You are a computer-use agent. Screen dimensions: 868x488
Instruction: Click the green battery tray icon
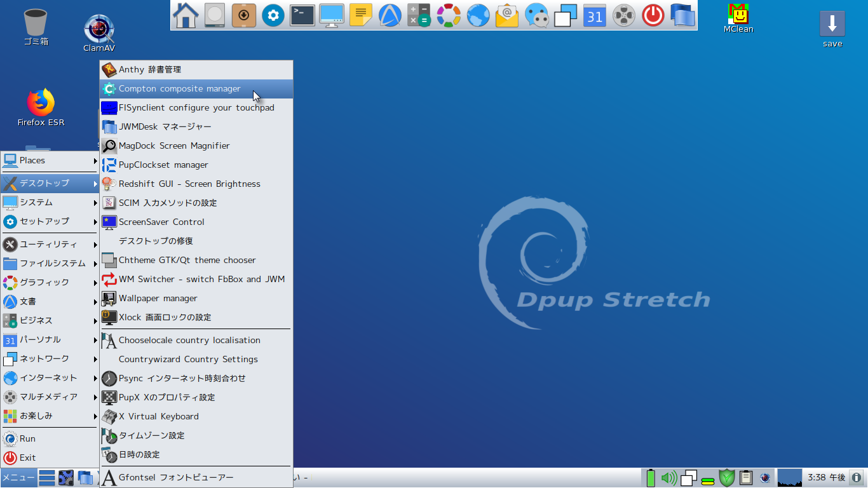[x=651, y=478]
